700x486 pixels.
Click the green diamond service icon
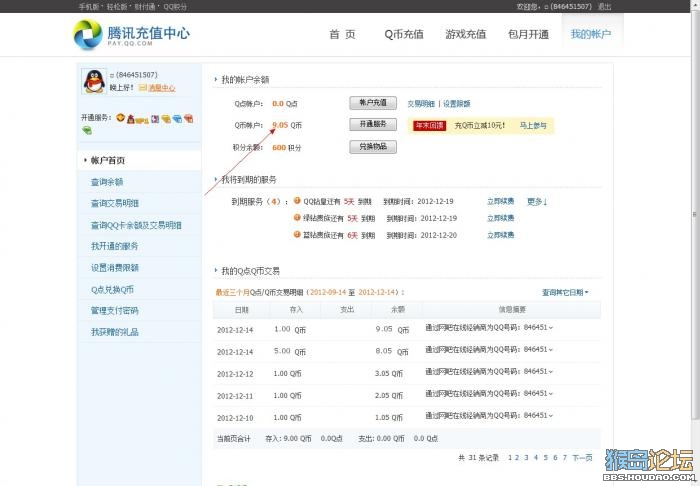point(87,130)
